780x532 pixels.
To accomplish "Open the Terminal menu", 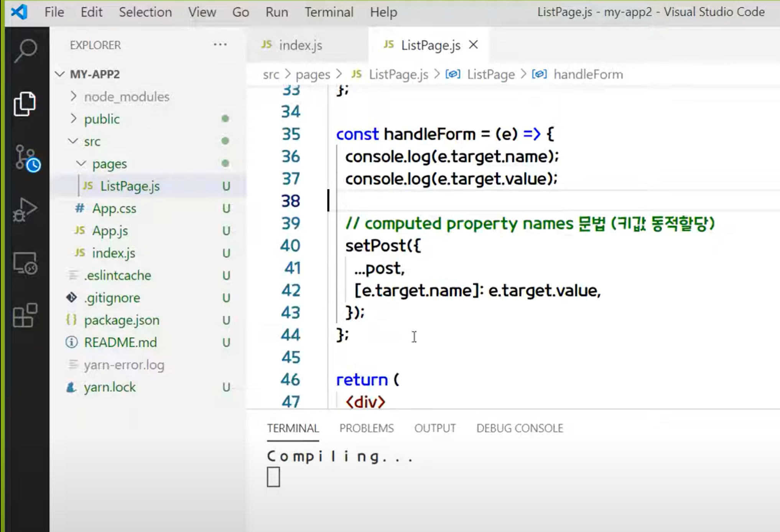I will 329,12.
